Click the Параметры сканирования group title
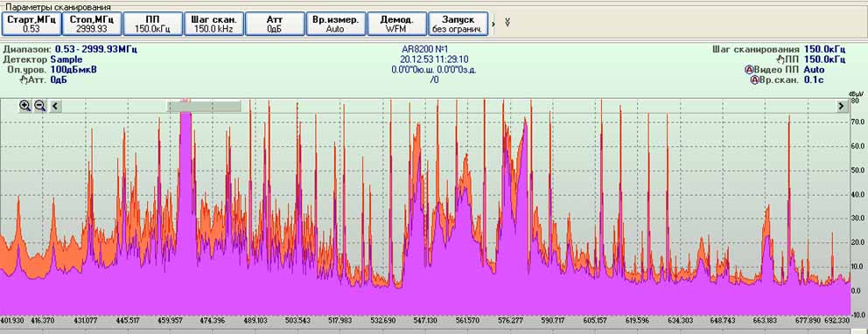This screenshot has width=868, height=334. (58, 7)
